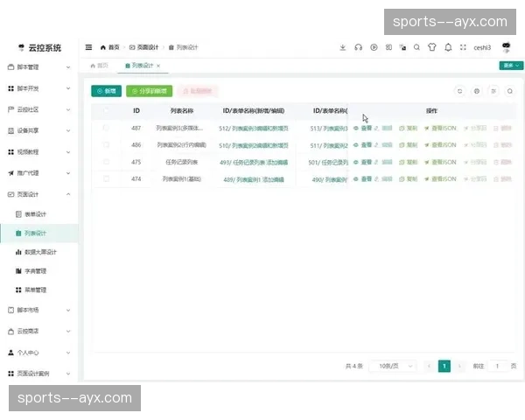525x420 pixels.
Task: Click 编辑 for row 475
Action: pyautogui.click(x=383, y=162)
